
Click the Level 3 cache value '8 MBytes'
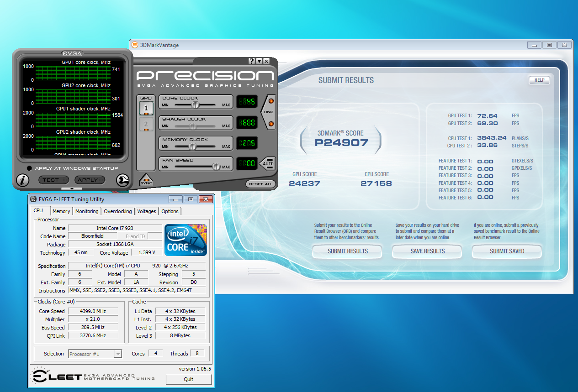pyautogui.click(x=180, y=336)
